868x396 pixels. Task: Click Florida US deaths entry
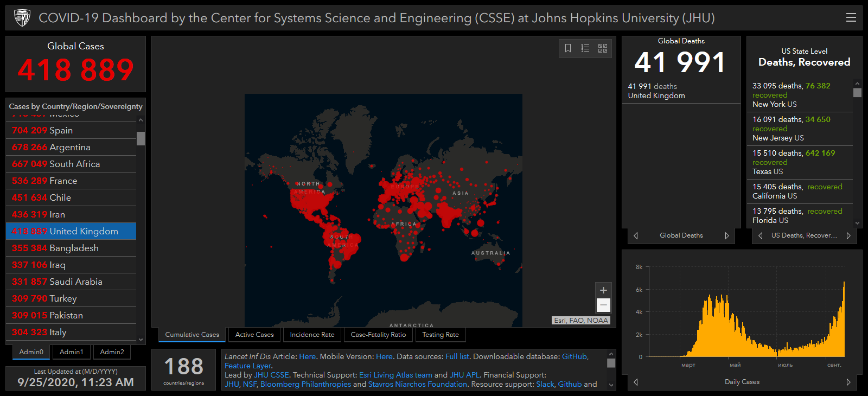[800, 216]
